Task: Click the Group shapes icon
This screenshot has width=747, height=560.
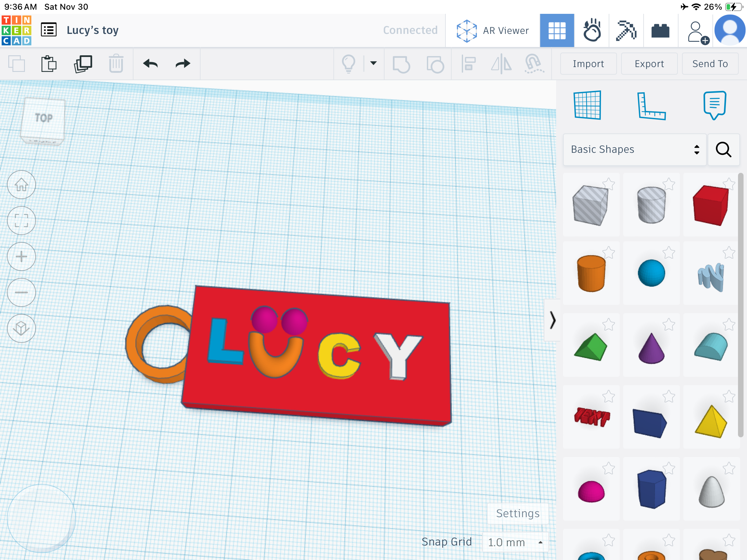Action: coord(401,64)
